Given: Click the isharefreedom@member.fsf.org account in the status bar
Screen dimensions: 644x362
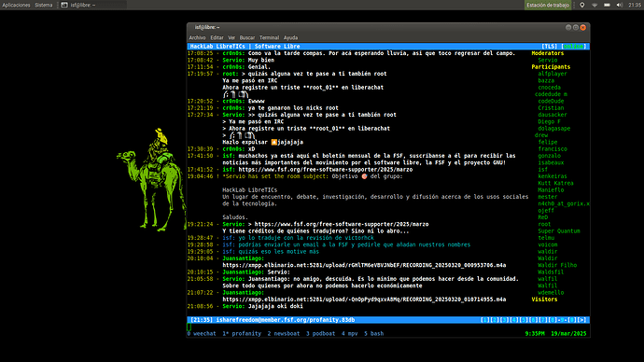Looking at the screenshot, I should coord(286,320).
